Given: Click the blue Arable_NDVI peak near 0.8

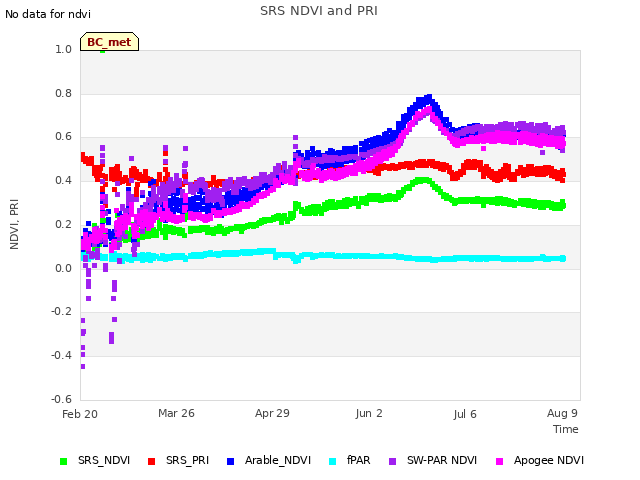Looking at the screenshot, I should click(x=429, y=97).
